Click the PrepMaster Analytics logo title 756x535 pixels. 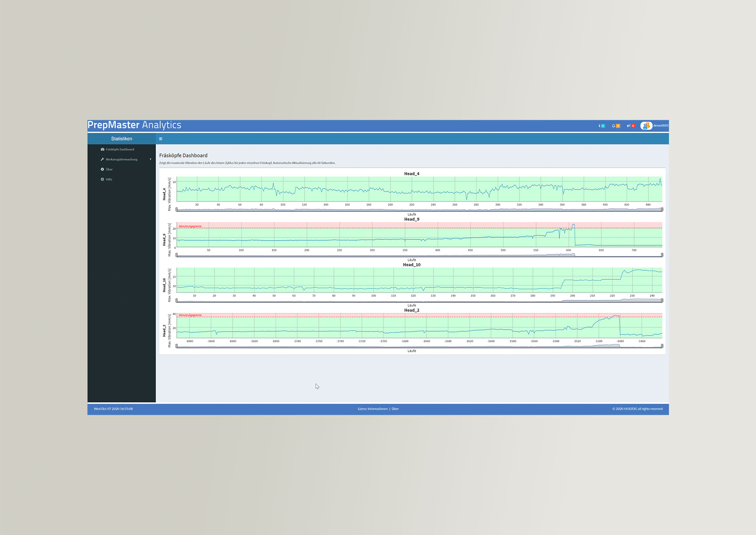(x=135, y=125)
